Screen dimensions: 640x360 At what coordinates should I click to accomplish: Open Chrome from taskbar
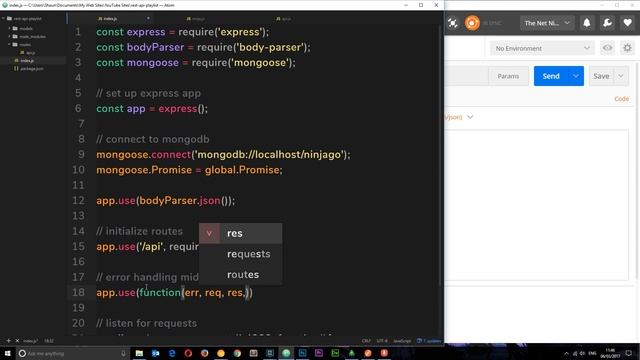point(237,353)
